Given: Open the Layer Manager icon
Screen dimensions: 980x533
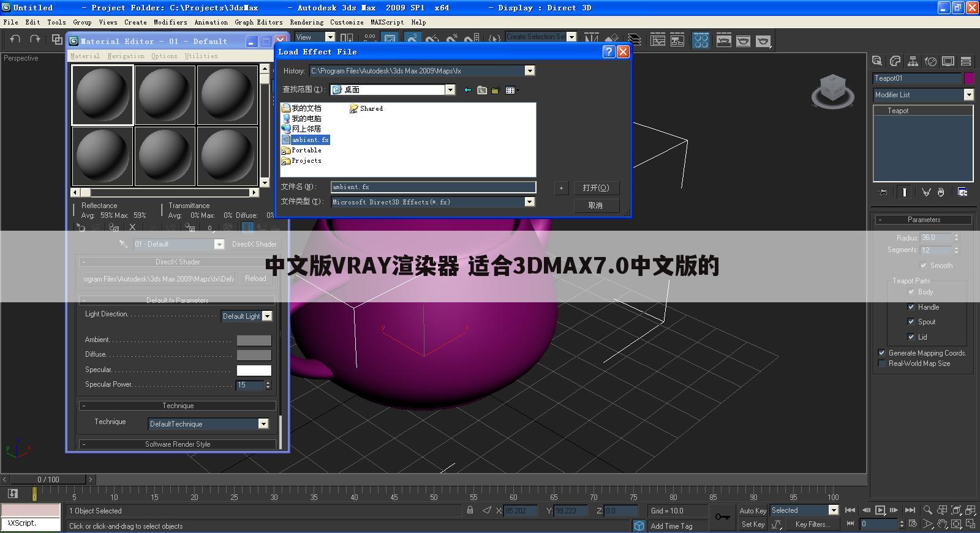Looking at the screenshot, I should (x=635, y=40).
